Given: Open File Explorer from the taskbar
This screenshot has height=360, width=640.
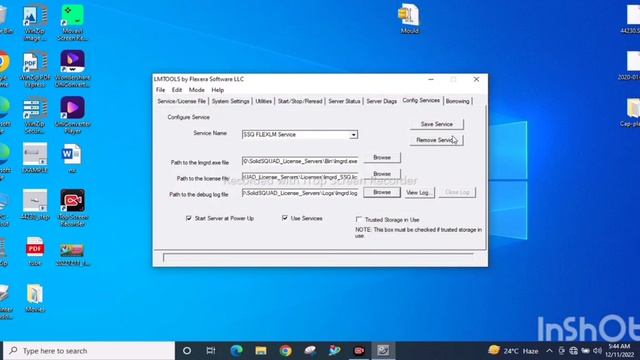Looking at the screenshot, I should pyautogui.click(x=261, y=351).
